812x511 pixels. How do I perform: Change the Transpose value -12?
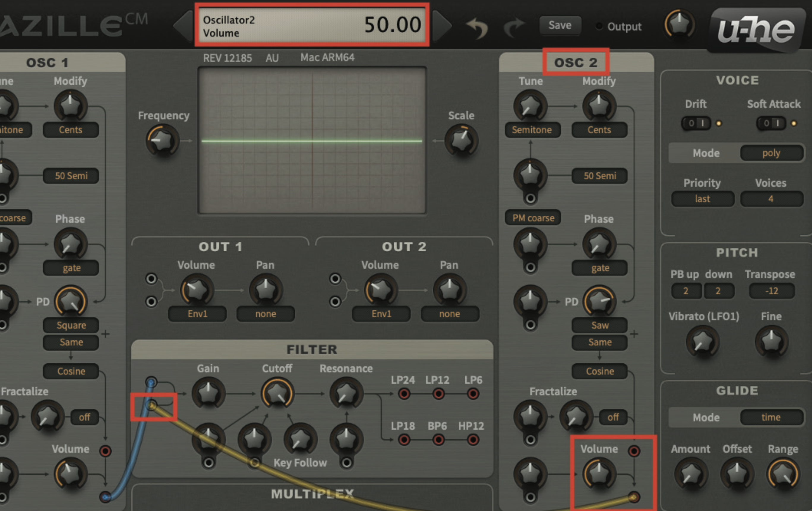[772, 291]
